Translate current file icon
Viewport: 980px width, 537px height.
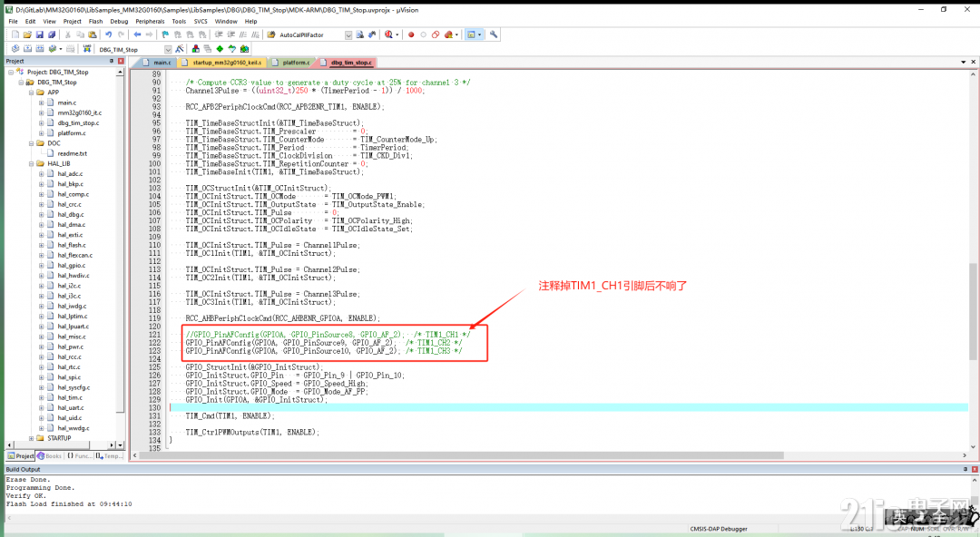[x=15, y=49]
